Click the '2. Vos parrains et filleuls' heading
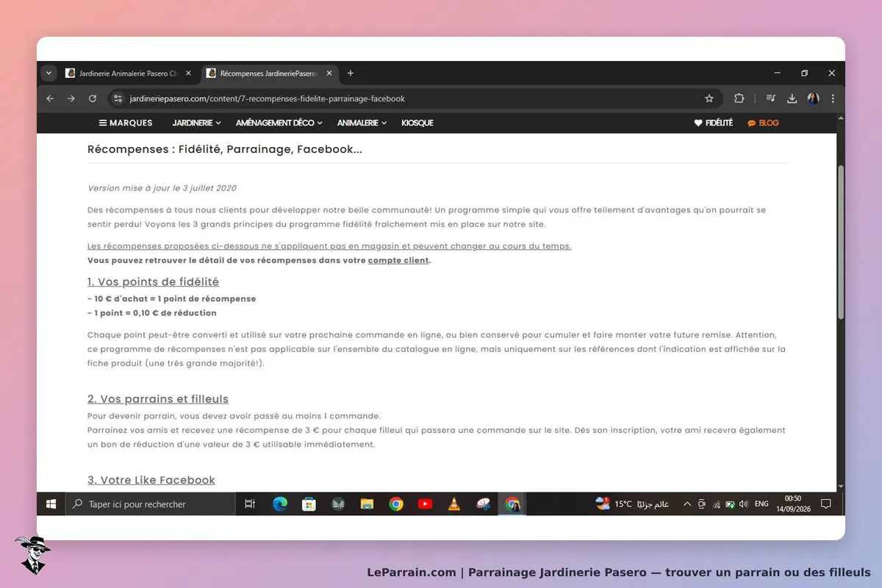882x588 pixels. 158,399
